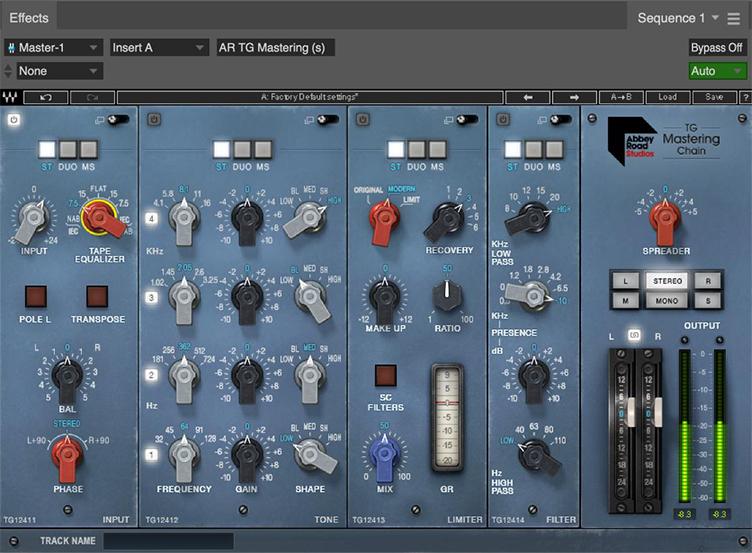The width and height of the screenshot is (752, 553).
Task: Select DUO mode in Filter module
Action: pos(533,150)
